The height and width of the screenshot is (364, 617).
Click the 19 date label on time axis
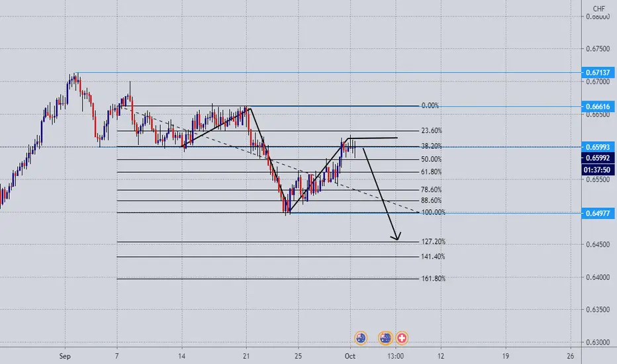coord(505,356)
